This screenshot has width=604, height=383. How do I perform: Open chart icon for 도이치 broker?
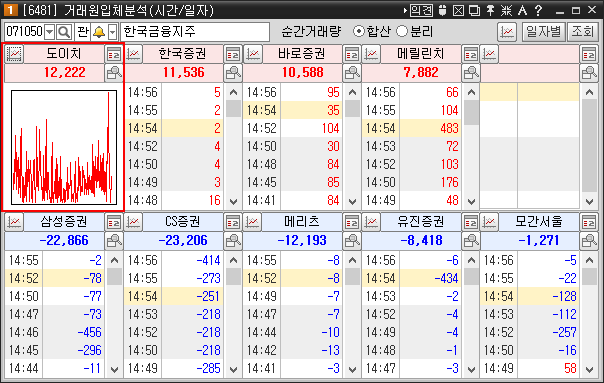[x=14, y=54]
